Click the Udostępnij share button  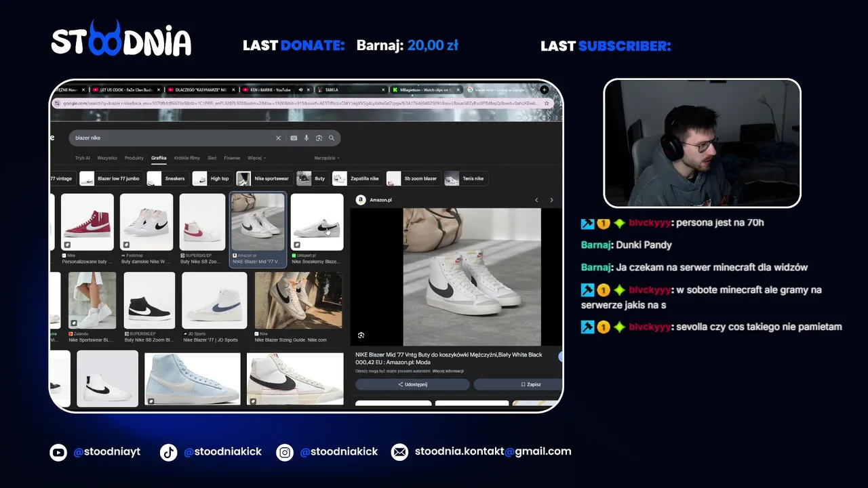click(x=412, y=384)
